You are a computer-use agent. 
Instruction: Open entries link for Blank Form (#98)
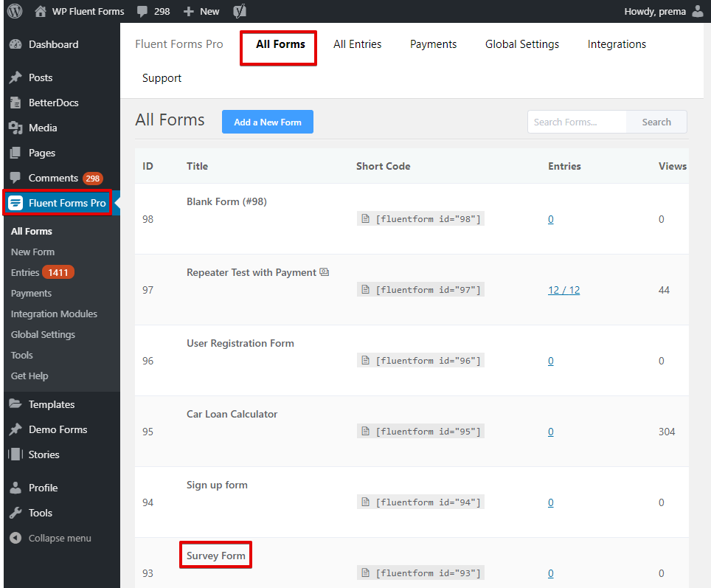(x=550, y=219)
